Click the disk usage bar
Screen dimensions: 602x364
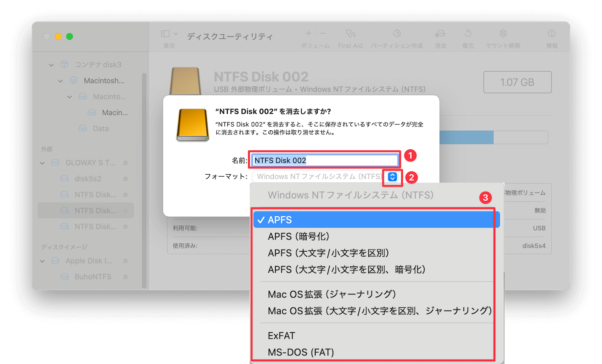[494, 137]
